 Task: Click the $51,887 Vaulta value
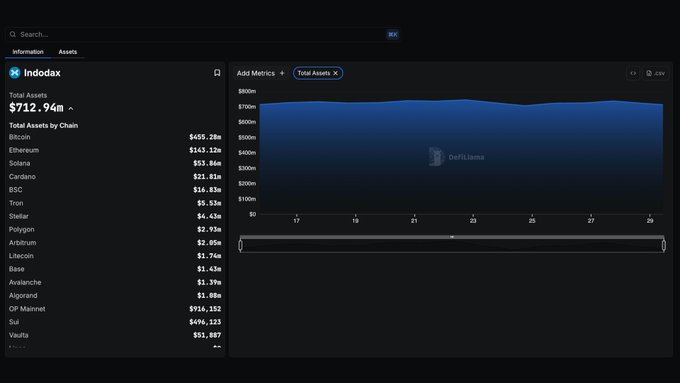[x=207, y=335]
